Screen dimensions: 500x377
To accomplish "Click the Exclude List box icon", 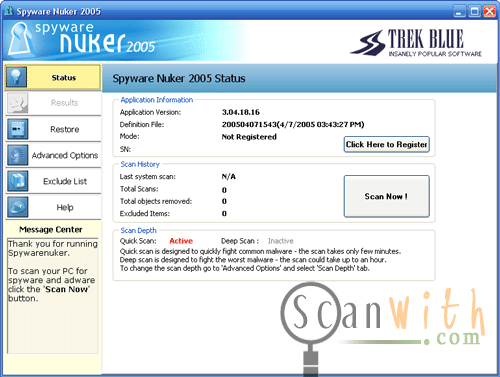I will click(18, 181).
